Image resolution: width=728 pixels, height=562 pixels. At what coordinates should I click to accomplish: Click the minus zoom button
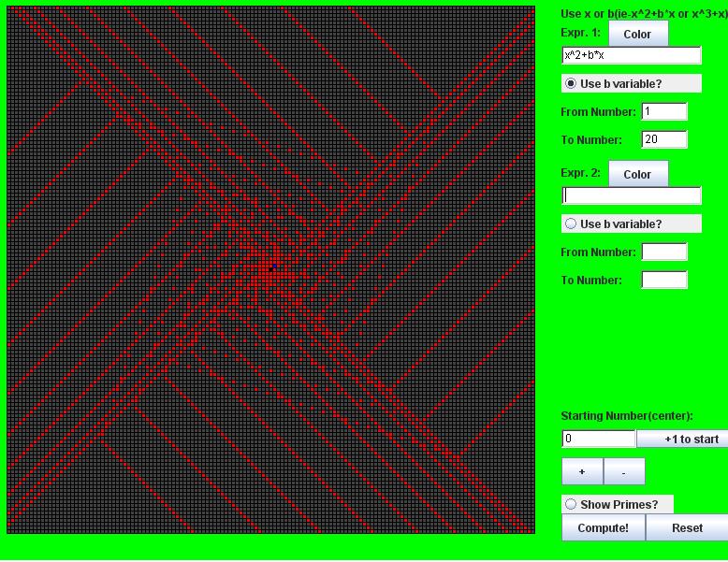pos(624,471)
